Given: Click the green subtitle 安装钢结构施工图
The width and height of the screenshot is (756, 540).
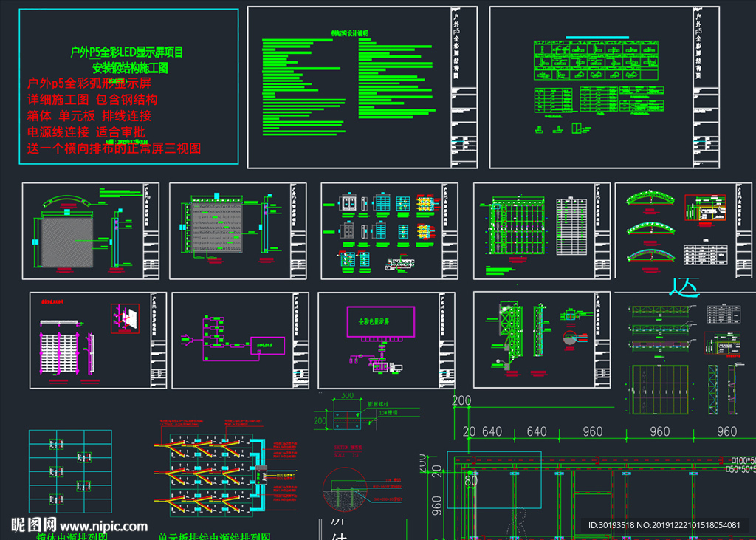Looking at the screenshot, I should pyautogui.click(x=130, y=68).
